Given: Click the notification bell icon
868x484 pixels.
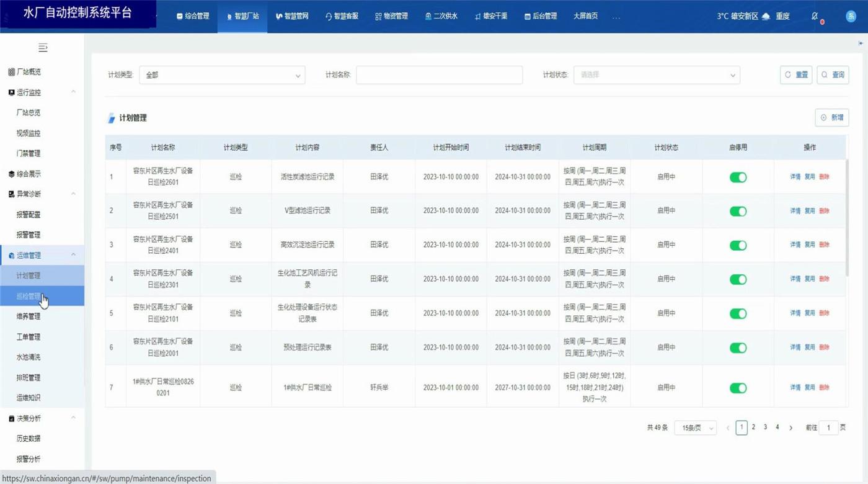Looking at the screenshot, I should (x=815, y=16).
